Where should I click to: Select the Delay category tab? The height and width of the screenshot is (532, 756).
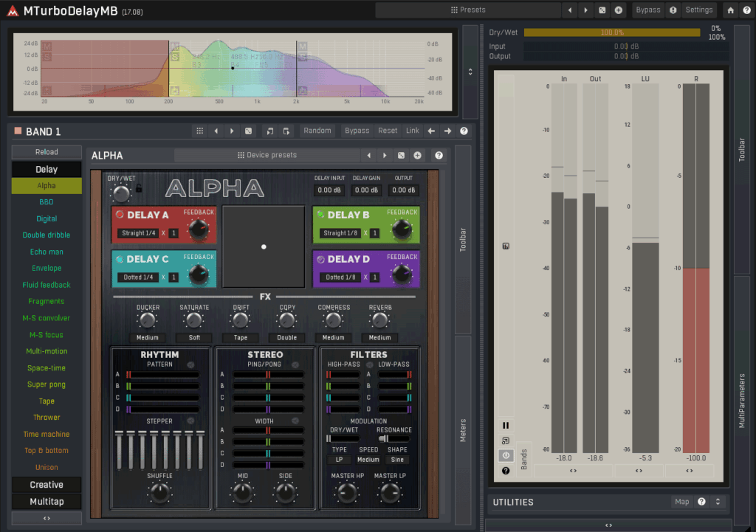47,169
